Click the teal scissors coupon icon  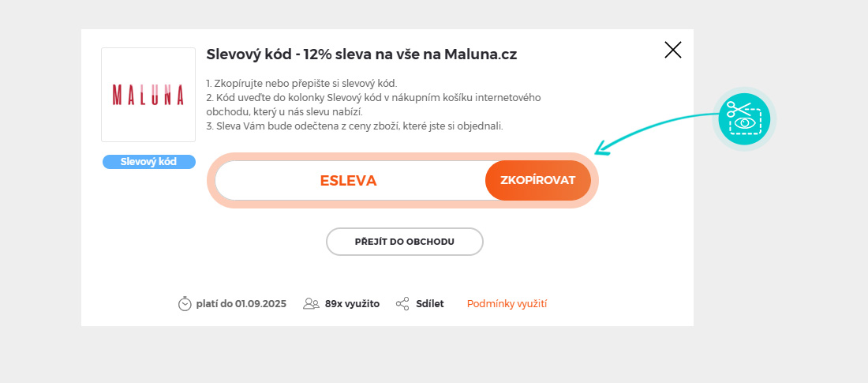[744, 118]
